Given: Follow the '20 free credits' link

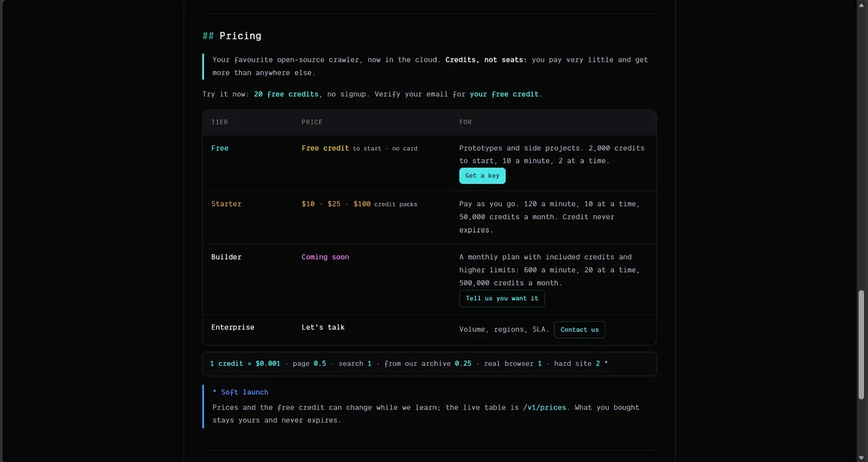Looking at the screenshot, I should coord(286,94).
